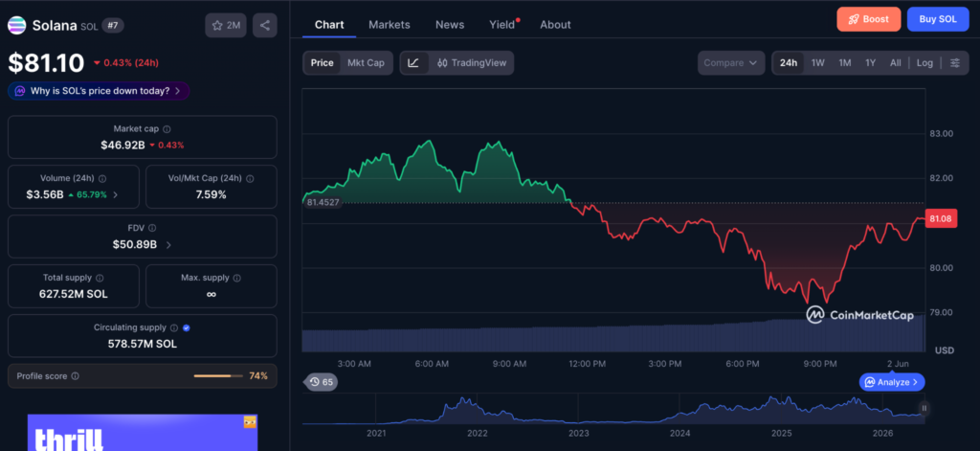Click the pause handle on range navigator

[x=924, y=409]
